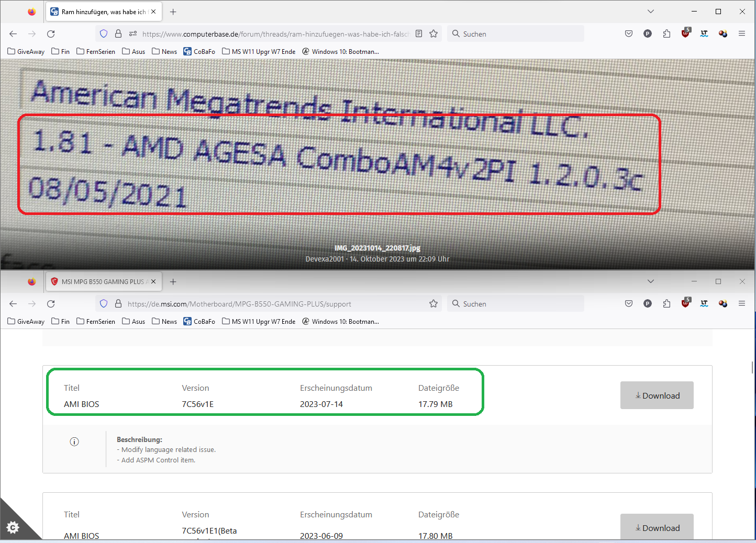756x543 pixels.
Task: Open GiveAway bookmark folder in ComputerBase window
Action: (26, 52)
